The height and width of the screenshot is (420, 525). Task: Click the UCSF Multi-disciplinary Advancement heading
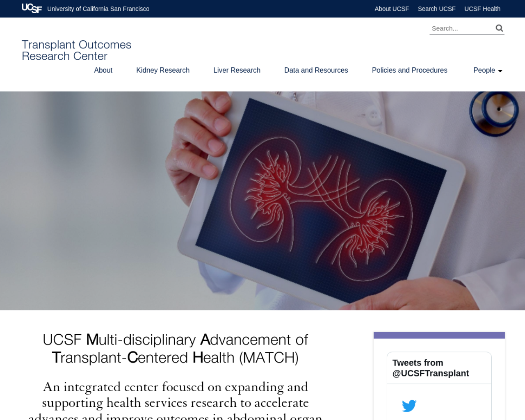175,349
